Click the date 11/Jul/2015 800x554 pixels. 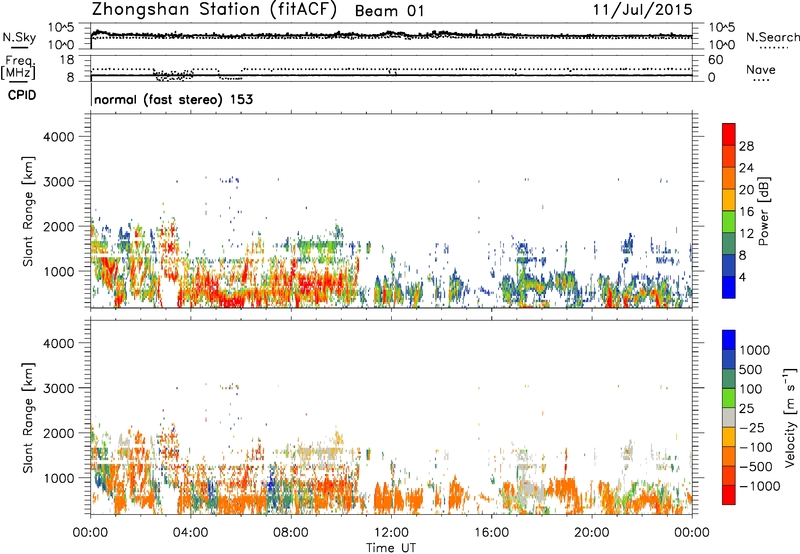[x=642, y=10]
